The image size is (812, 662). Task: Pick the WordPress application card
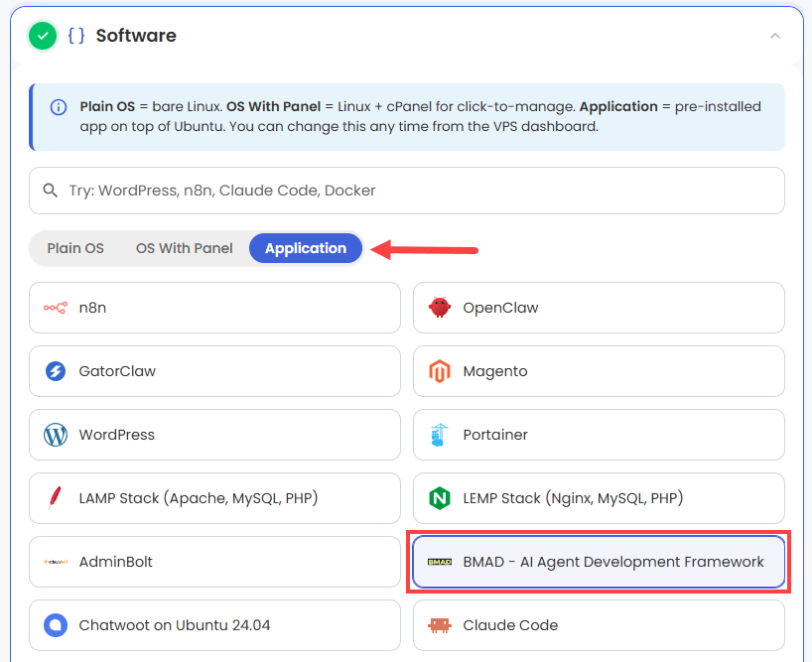(x=214, y=435)
